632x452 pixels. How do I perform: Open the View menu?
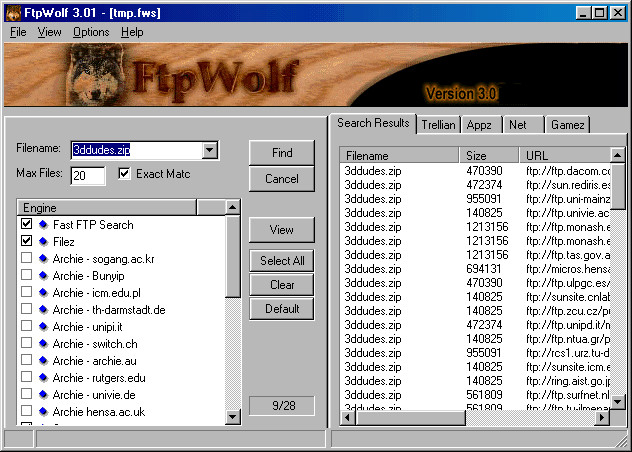click(50, 32)
